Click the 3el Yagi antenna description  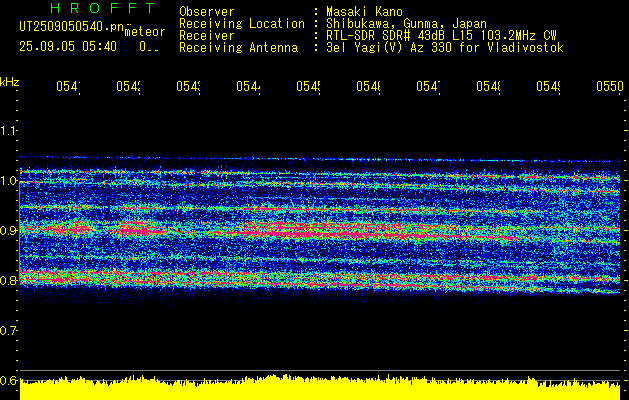coord(445,48)
